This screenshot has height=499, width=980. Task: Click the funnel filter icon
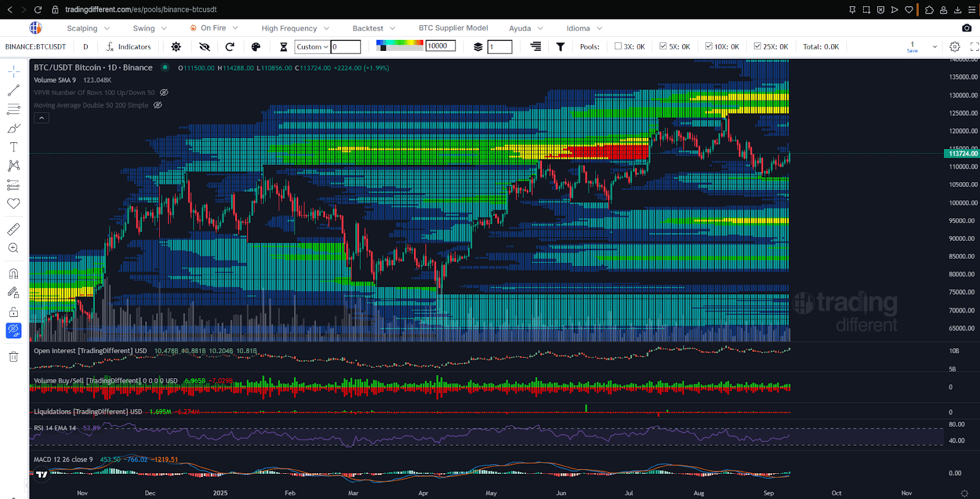pyautogui.click(x=560, y=47)
